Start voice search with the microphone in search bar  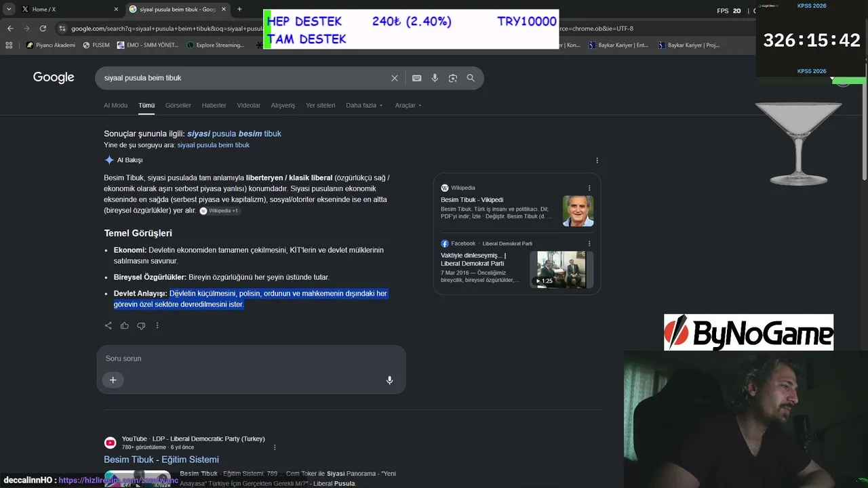pos(435,78)
